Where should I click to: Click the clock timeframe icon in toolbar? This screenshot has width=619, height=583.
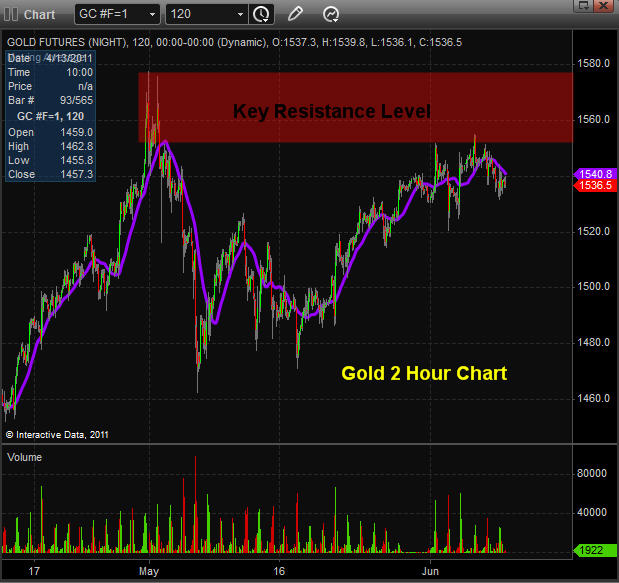261,14
